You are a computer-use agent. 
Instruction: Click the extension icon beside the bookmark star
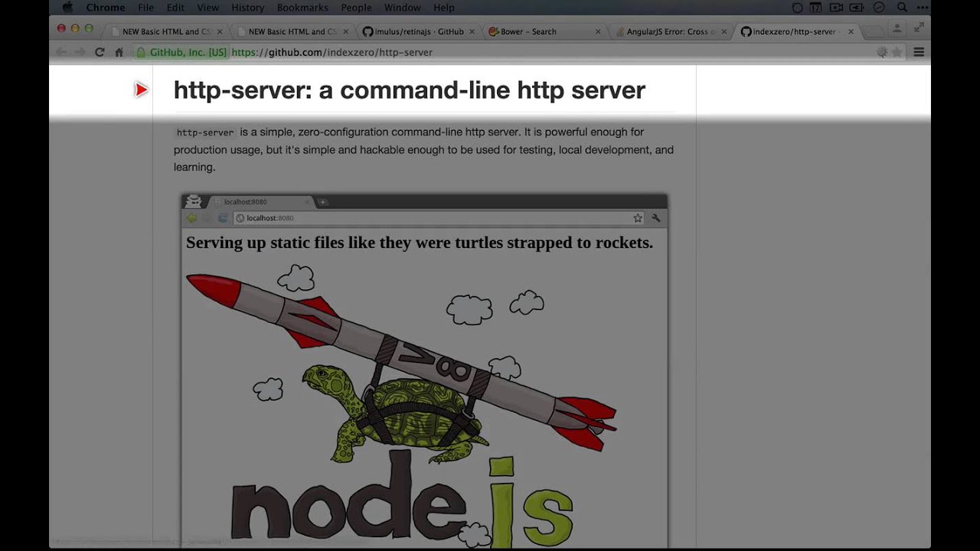coord(882,52)
